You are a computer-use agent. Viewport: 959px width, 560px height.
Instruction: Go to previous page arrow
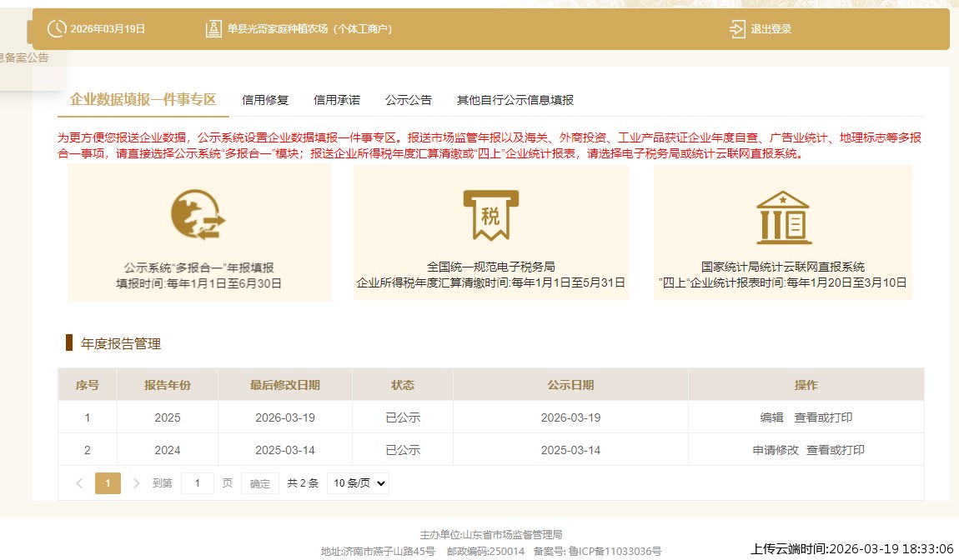point(79,483)
